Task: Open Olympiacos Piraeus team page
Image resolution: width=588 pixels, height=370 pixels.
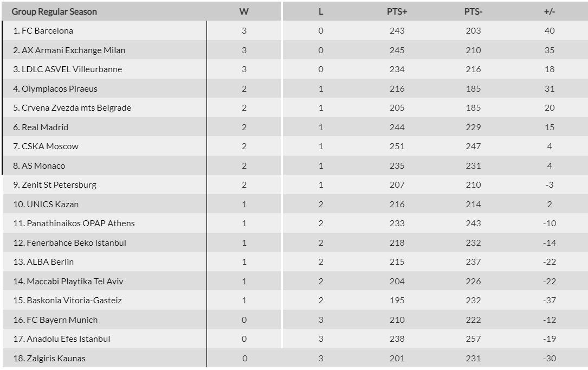Action: pos(59,89)
